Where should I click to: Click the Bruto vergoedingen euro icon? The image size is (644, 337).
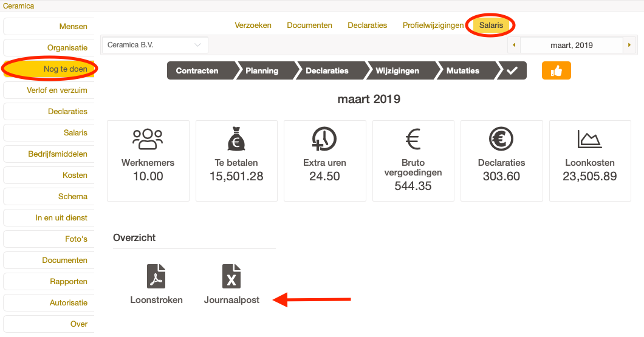point(413,139)
